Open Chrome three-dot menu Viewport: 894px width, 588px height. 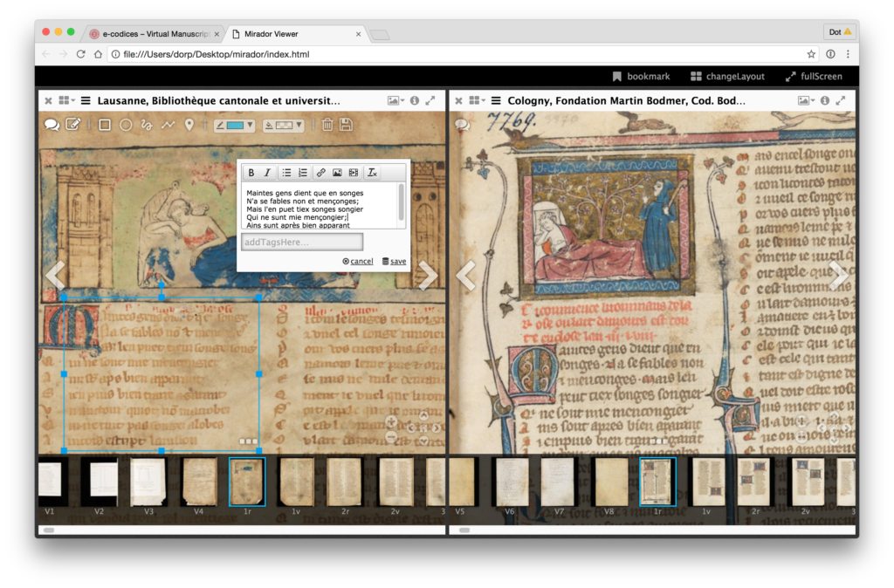(x=848, y=54)
